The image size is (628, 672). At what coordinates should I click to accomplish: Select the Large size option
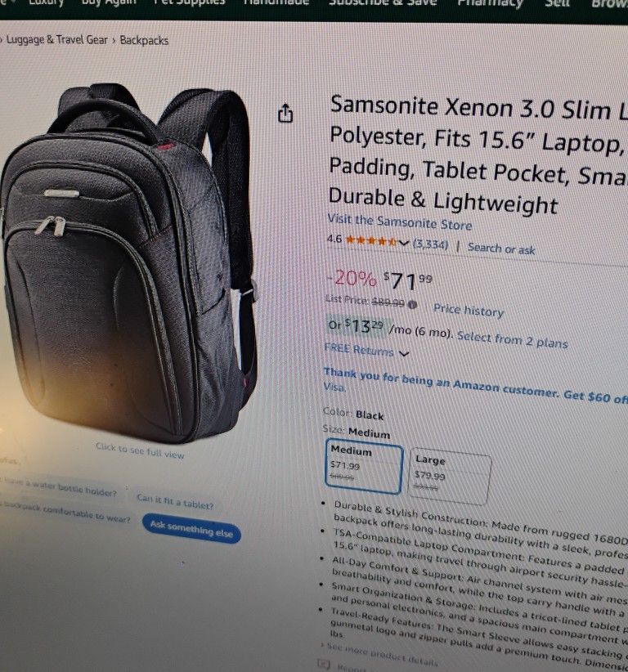449,477
